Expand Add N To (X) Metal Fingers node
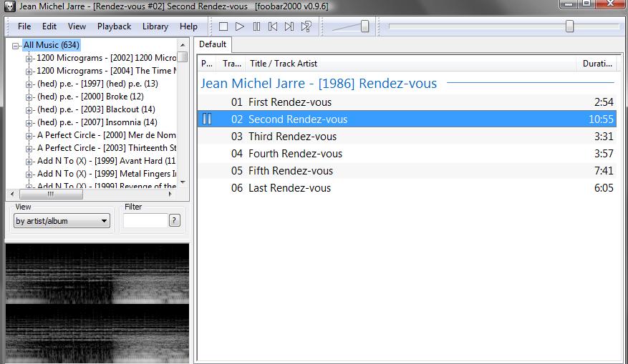Screen dimensions: 628x364 [29, 174]
